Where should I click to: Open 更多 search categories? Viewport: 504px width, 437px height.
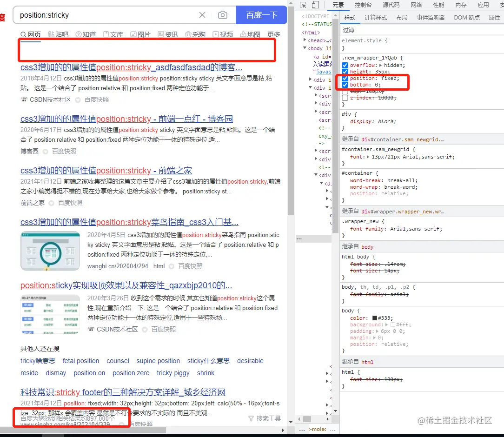point(274,34)
